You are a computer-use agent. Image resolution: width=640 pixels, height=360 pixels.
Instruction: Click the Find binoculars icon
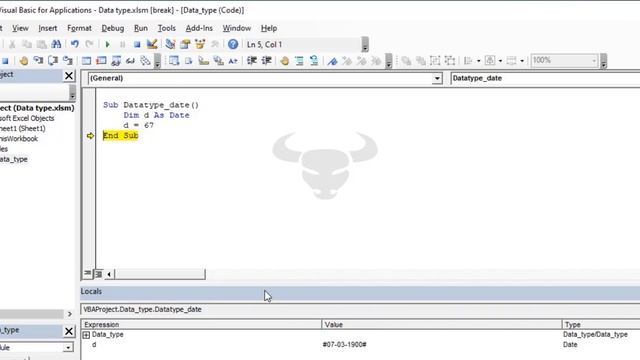coord(56,44)
